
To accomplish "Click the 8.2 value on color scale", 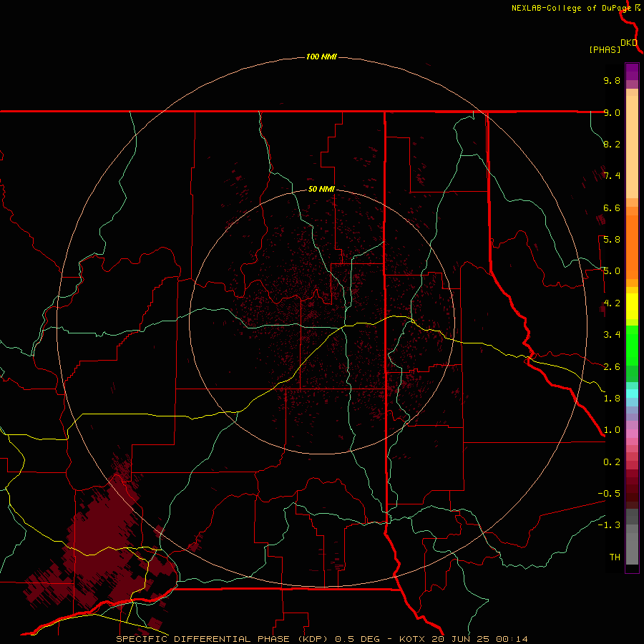I will (612, 144).
